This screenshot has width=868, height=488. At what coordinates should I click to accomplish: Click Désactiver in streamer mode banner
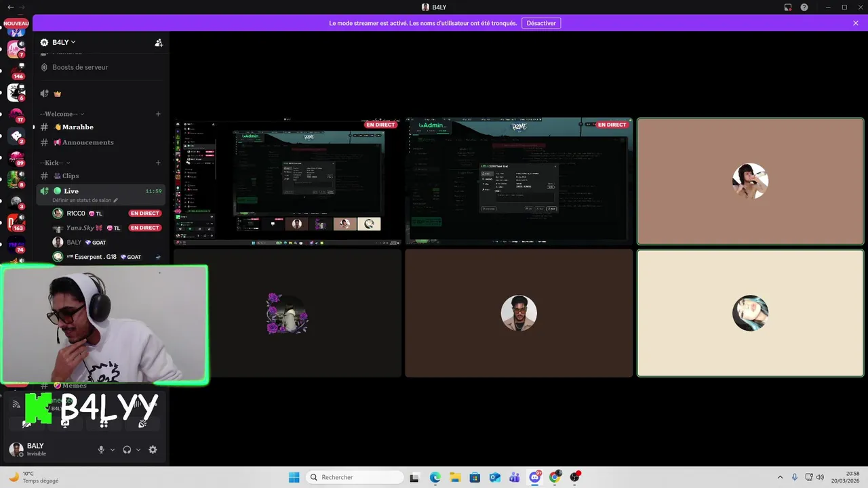pos(541,23)
